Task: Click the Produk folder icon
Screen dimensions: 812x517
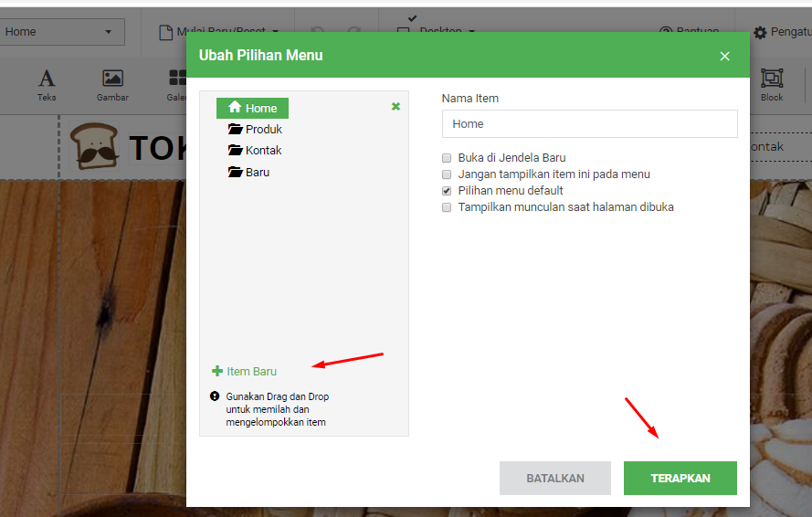Action: pyautogui.click(x=235, y=129)
